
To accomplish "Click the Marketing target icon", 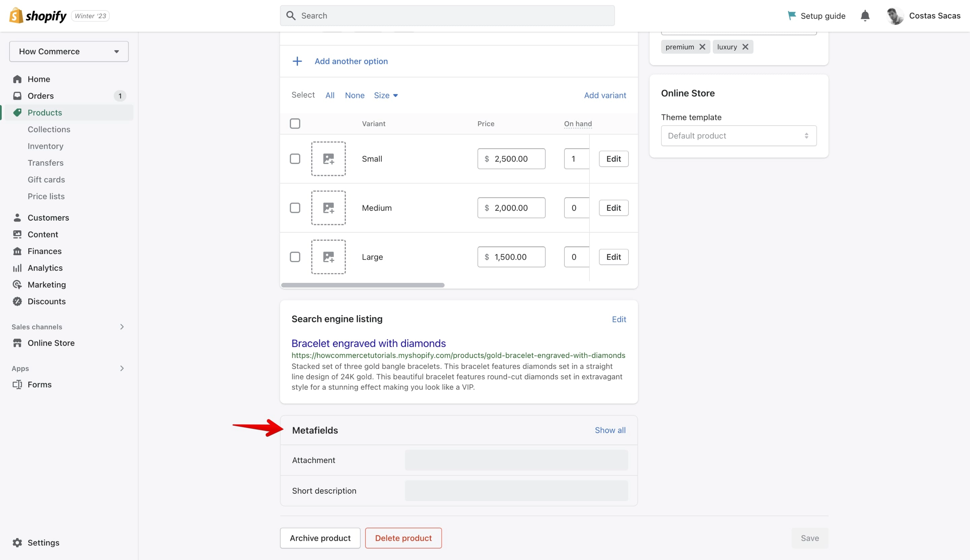I will click(17, 285).
